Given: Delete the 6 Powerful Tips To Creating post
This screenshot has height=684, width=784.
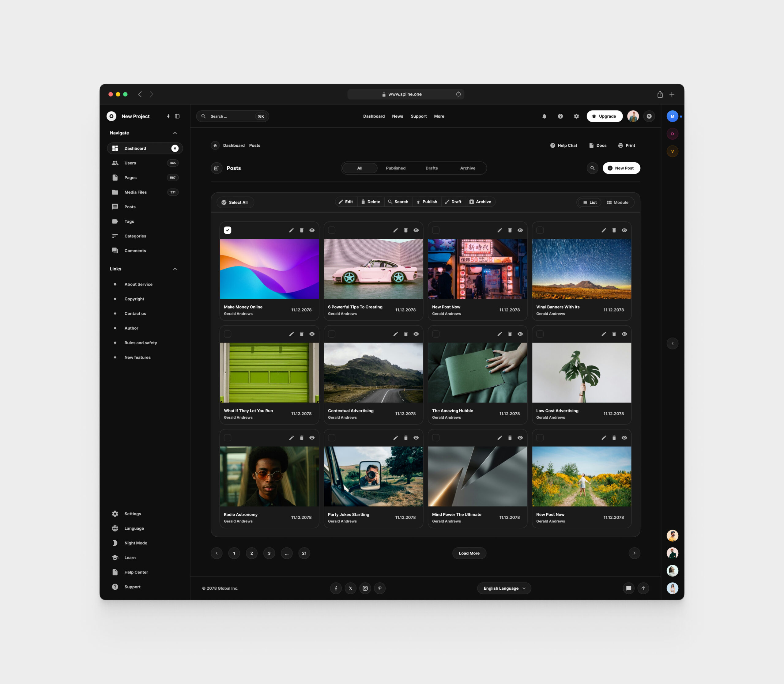Looking at the screenshot, I should (406, 230).
